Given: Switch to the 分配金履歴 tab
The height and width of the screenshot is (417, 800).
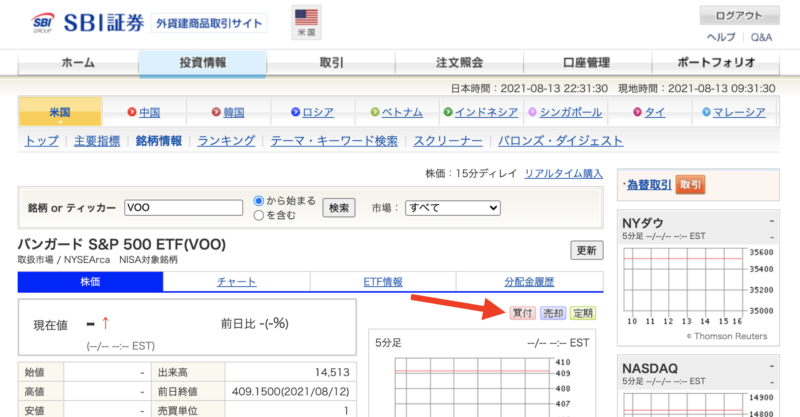Looking at the screenshot, I should click(529, 282).
